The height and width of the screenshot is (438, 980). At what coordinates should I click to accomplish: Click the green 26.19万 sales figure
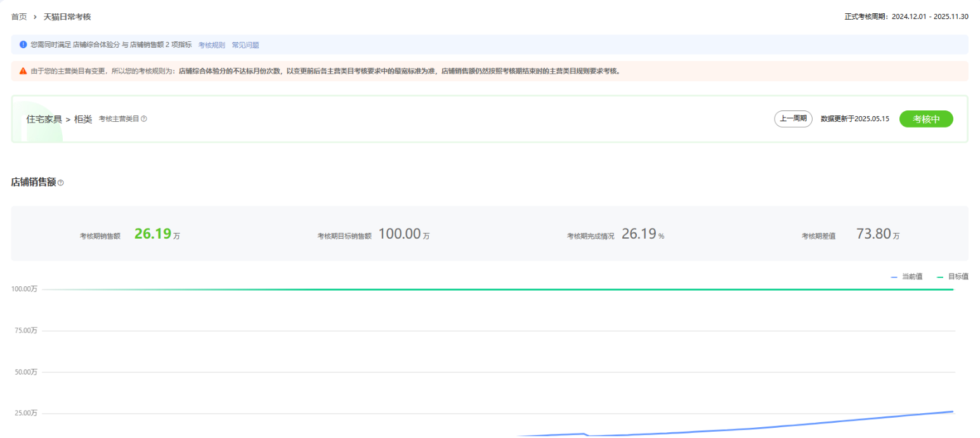(x=153, y=234)
